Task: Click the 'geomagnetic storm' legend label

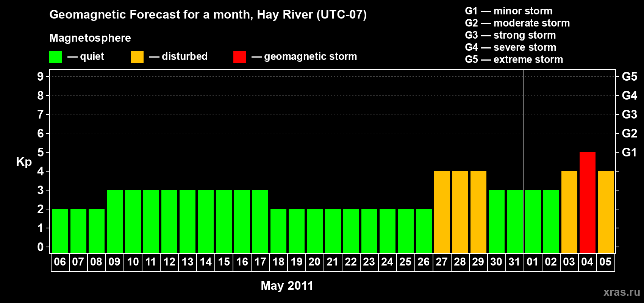Action: [x=310, y=57]
